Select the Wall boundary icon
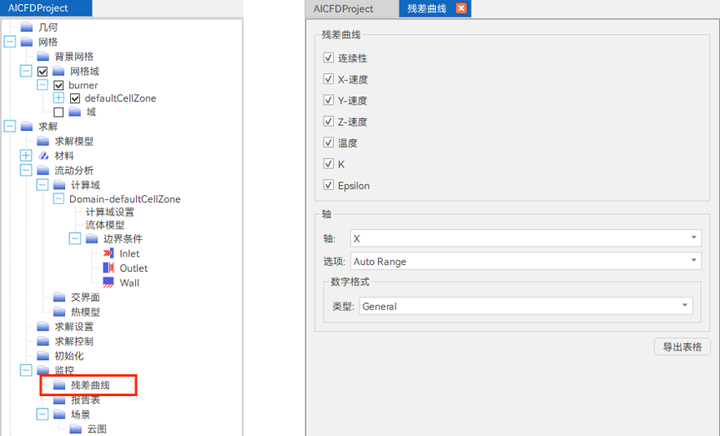This screenshot has height=436, width=720. [108, 283]
